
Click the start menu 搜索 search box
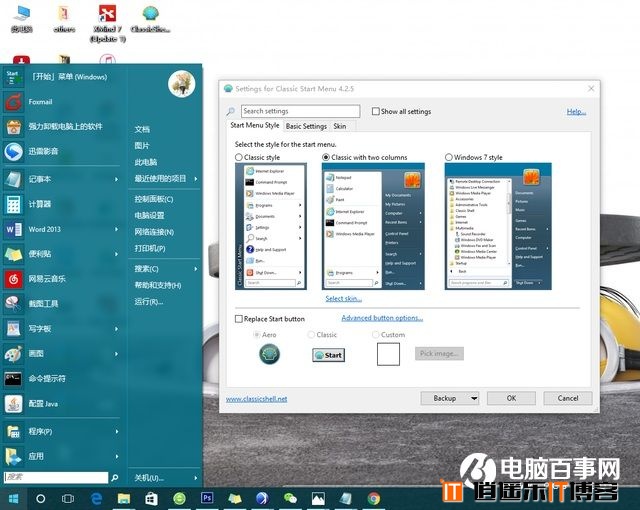pyautogui.click(x=56, y=477)
